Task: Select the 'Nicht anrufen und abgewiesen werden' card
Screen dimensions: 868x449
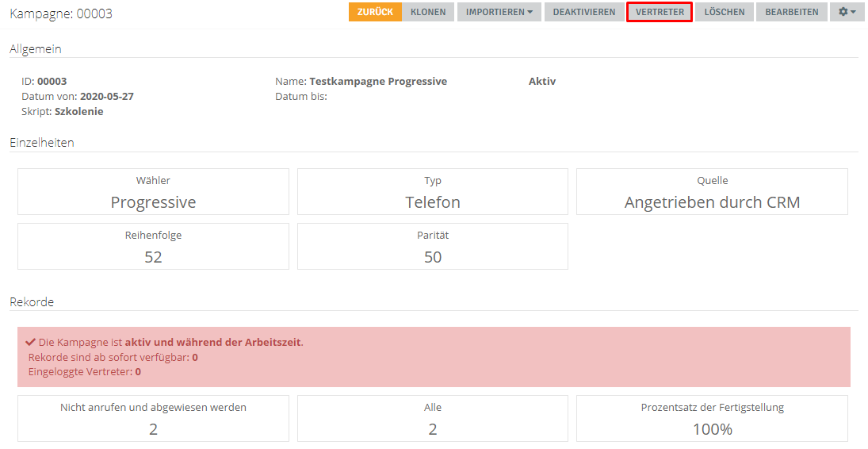Action: point(153,419)
